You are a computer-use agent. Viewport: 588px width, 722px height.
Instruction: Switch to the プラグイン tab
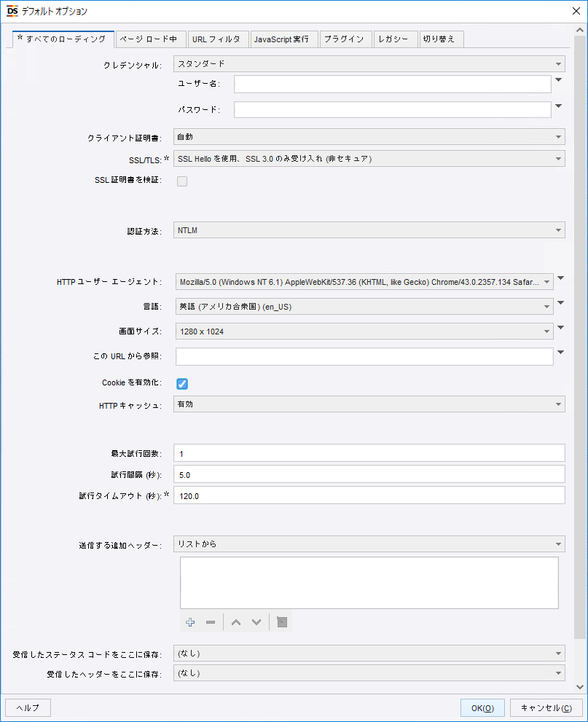345,39
